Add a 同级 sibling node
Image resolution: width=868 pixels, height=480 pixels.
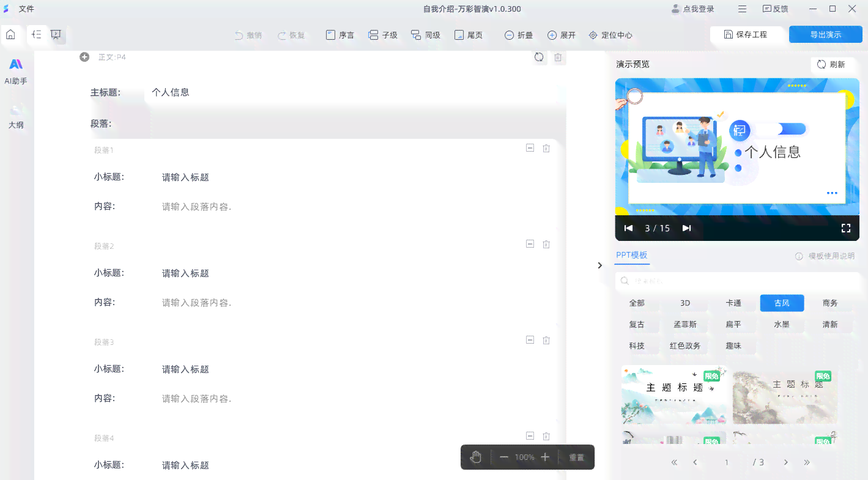[426, 35]
